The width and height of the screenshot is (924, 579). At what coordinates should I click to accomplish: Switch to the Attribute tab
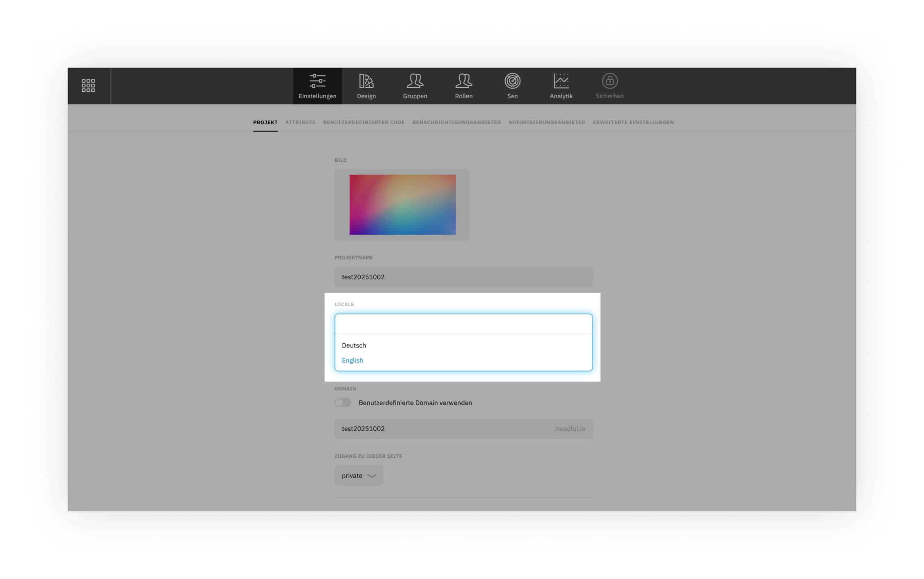[x=300, y=122]
